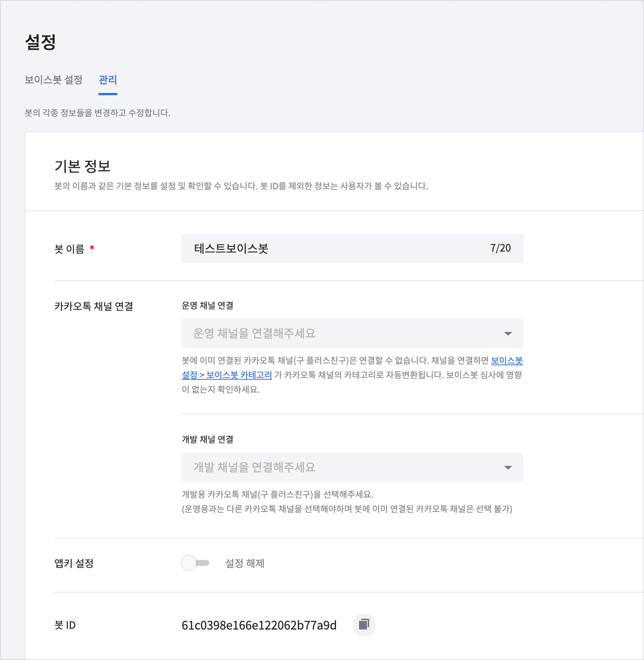Click the 운영 채널 연결 sub-label
Viewport: 644px width, 660px height.
click(x=208, y=306)
